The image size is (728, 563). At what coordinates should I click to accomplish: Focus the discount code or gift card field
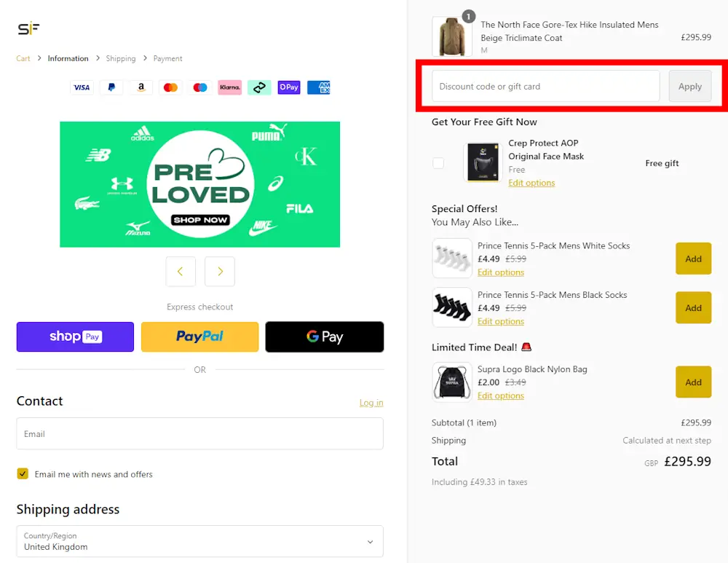(545, 87)
